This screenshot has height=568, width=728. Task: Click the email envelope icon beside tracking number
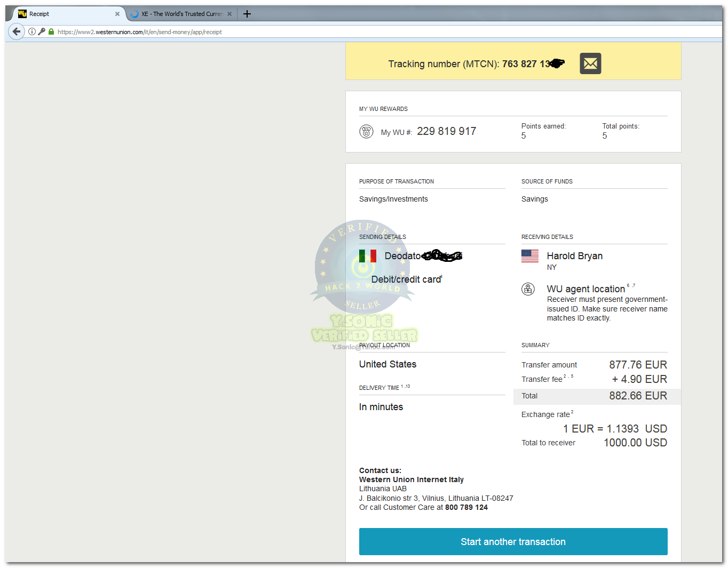tap(590, 63)
